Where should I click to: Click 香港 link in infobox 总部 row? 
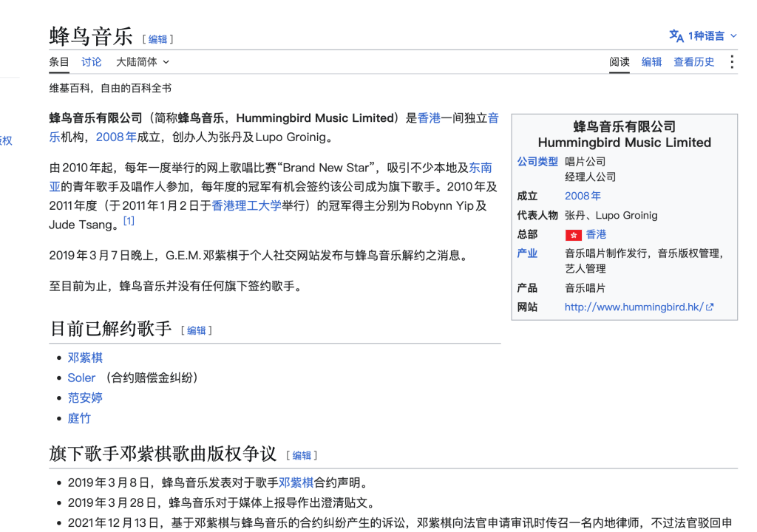[597, 235]
